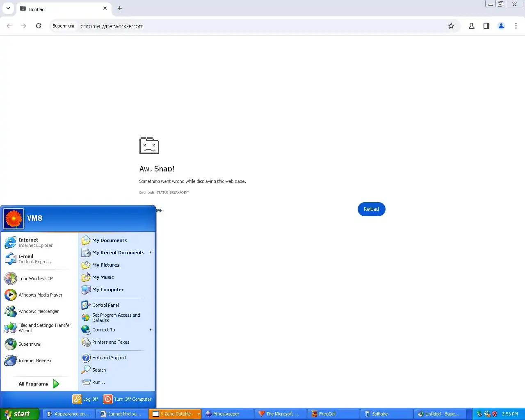Viewport: 525px width, 420px height.
Task: Click the red security shield tray icon
Action: click(495, 414)
